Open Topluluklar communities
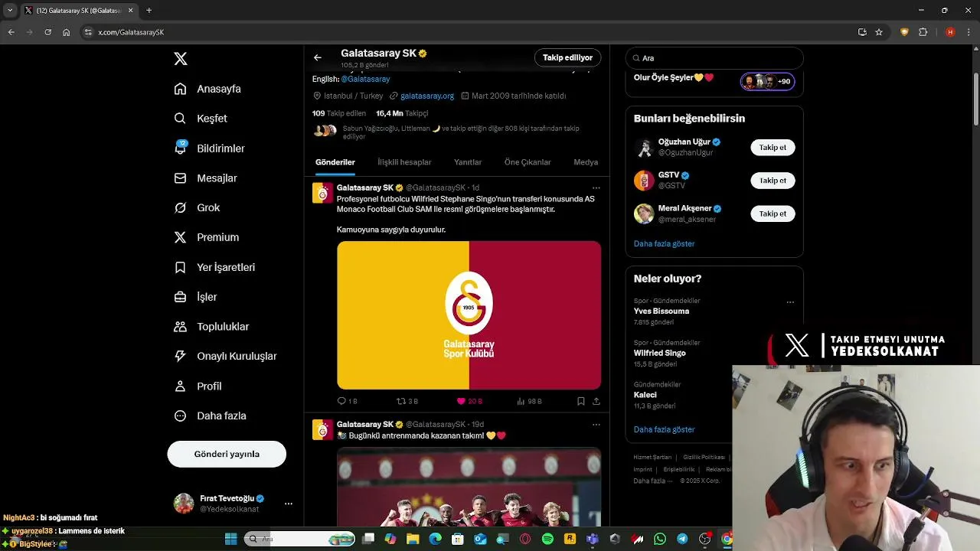The width and height of the screenshot is (980, 551). (x=211, y=327)
